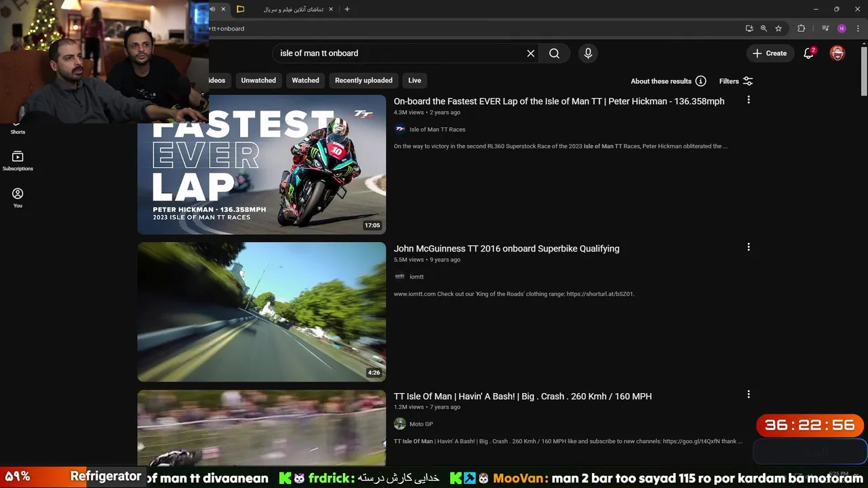Screen dimensions: 868x488
Task: Click the iomtt channel avatar
Action: pyautogui.click(x=400, y=277)
